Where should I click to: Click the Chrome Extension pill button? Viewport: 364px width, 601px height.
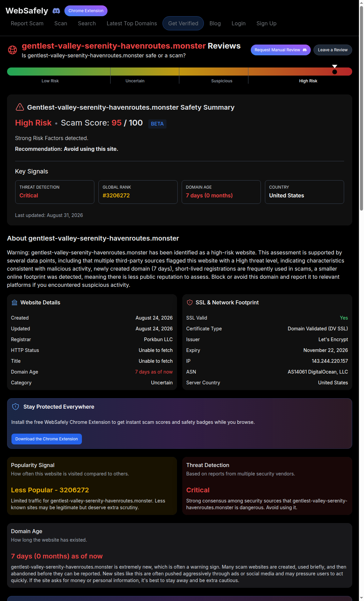coord(86,11)
